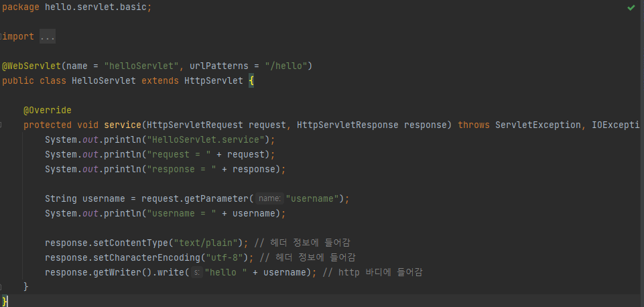The image size is (644, 307).
Task: Click the final closing brace of class
Action: pyautogui.click(x=5, y=301)
